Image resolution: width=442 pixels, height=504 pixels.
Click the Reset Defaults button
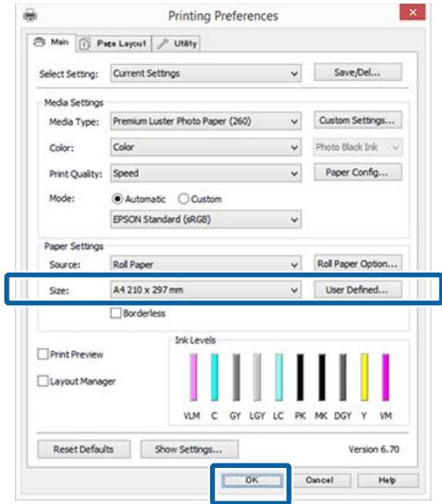click(83, 449)
